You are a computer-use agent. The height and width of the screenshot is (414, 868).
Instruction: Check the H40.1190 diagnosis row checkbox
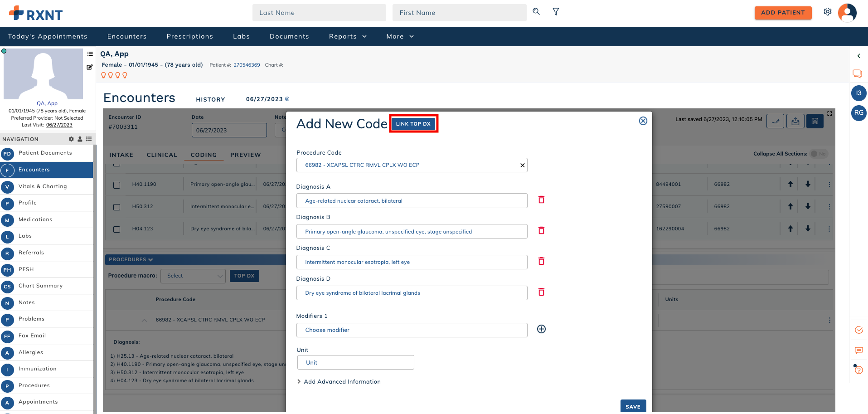(x=117, y=185)
